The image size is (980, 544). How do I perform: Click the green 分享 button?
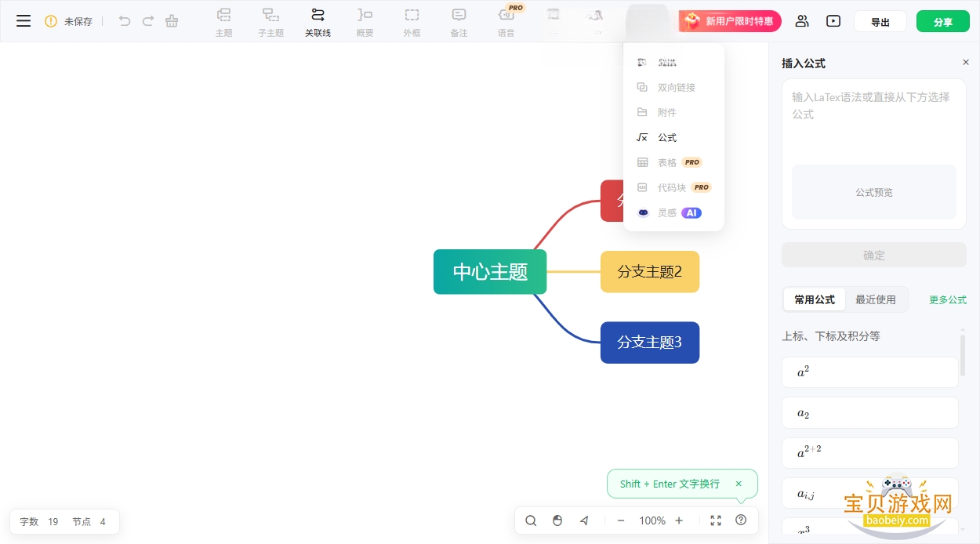click(x=943, y=22)
